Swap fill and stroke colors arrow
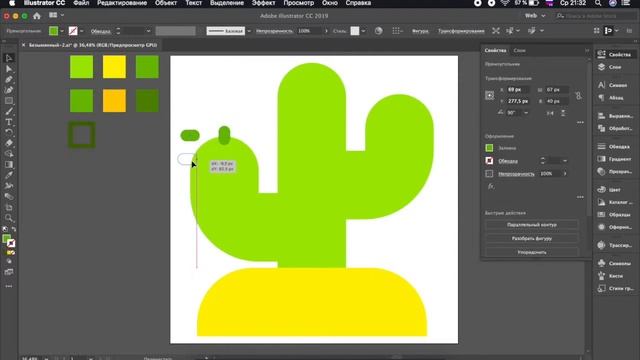Viewport: 640px width, 360px height. (x=13, y=229)
